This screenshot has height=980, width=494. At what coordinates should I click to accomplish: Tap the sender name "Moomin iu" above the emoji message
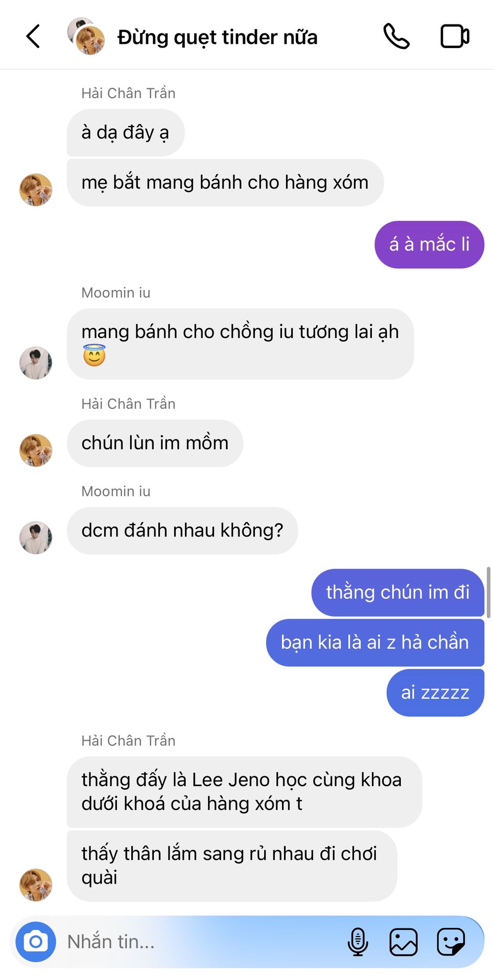click(x=116, y=292)
